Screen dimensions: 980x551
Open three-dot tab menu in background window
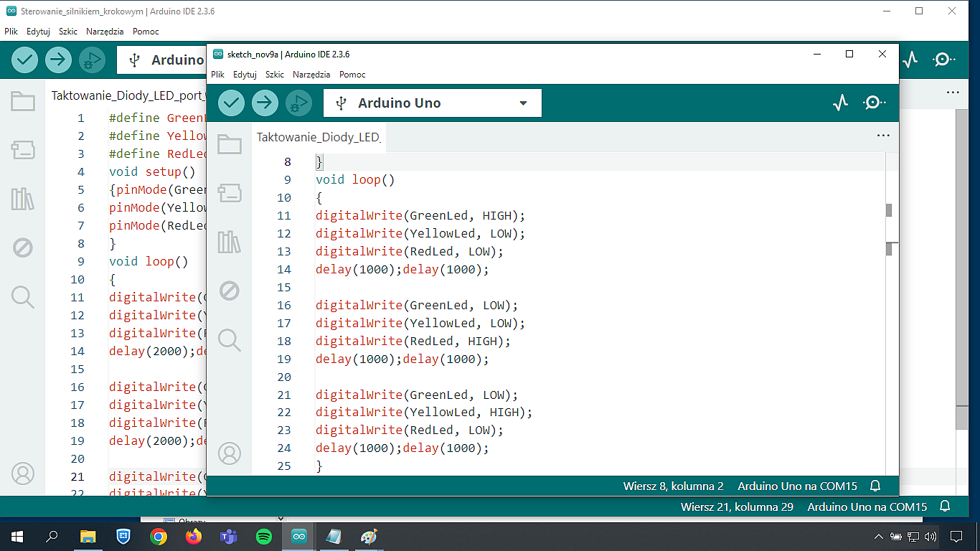(x=952, y=93)
